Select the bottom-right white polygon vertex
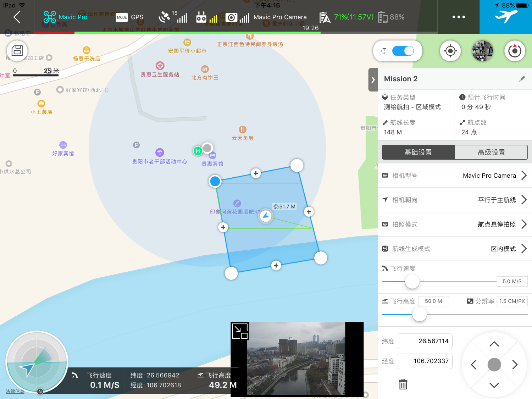 (x=321, y=258)
